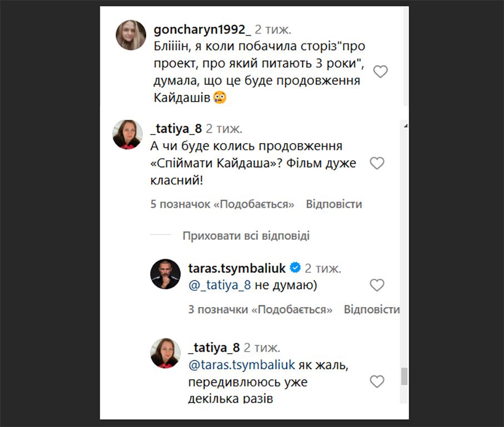Open _tatiya_8 avatar on bottom reply

[166, 353]
